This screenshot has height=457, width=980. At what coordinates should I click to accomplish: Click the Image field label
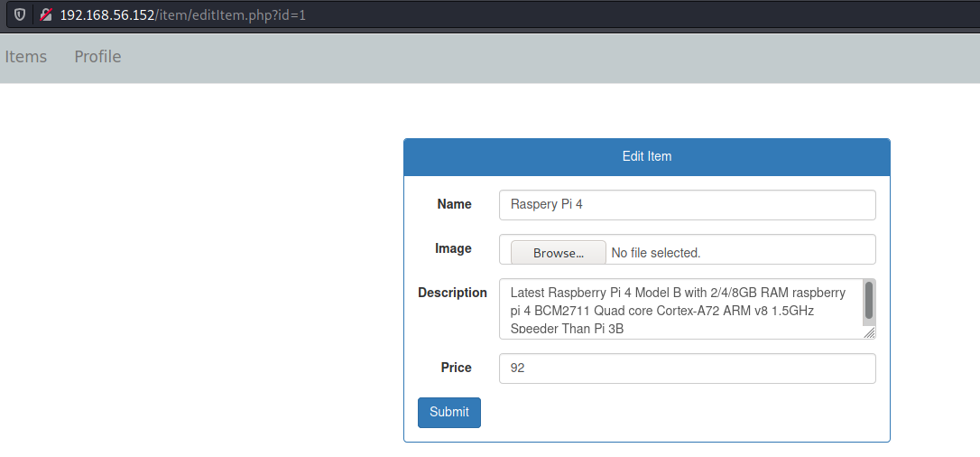[x=453, y=248]
